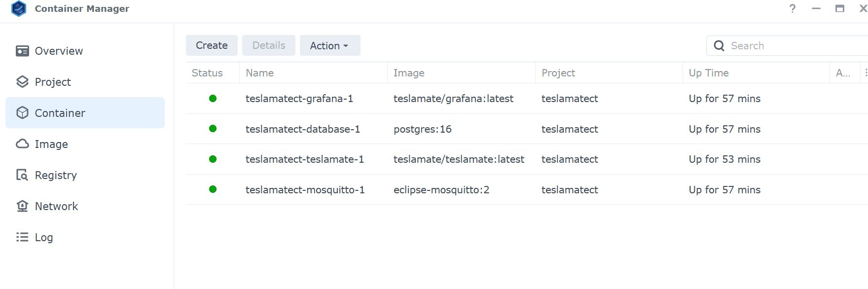Open the help question mark icon

coord(793,8)
